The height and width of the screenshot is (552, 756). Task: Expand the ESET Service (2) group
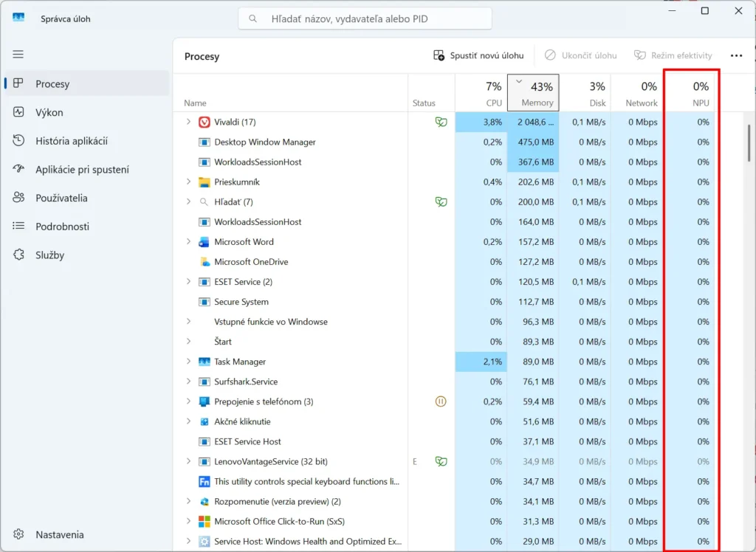188,282
